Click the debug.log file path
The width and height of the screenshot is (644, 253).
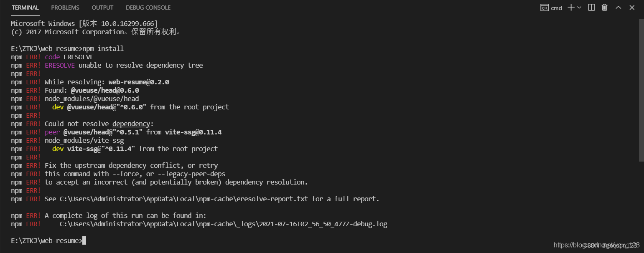coord(223,224)
